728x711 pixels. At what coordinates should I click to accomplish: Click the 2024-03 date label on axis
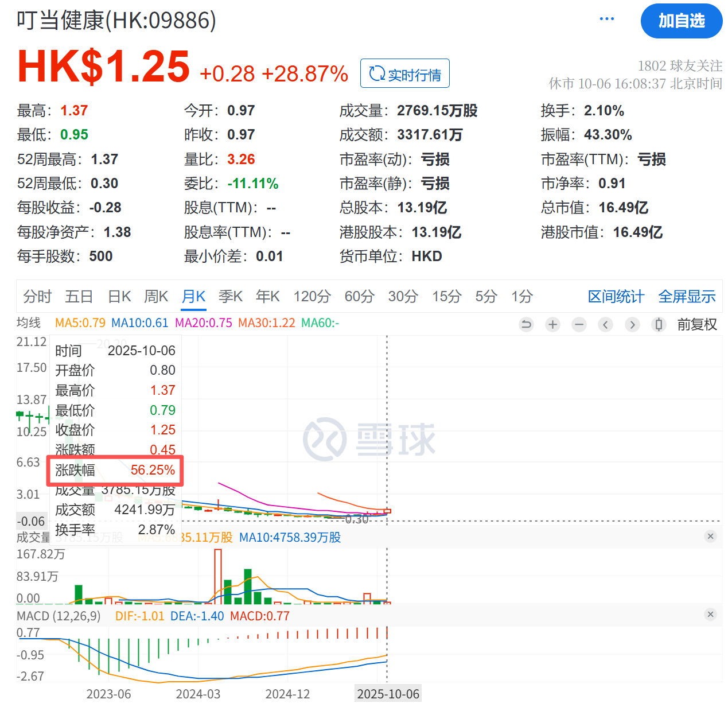pyautogui.click(x=198, y=694)
